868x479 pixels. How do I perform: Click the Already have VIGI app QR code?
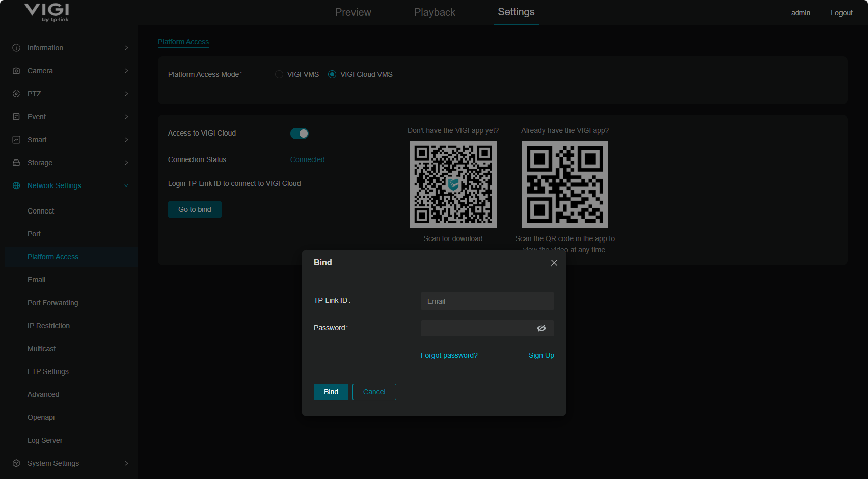click(565, 184)
